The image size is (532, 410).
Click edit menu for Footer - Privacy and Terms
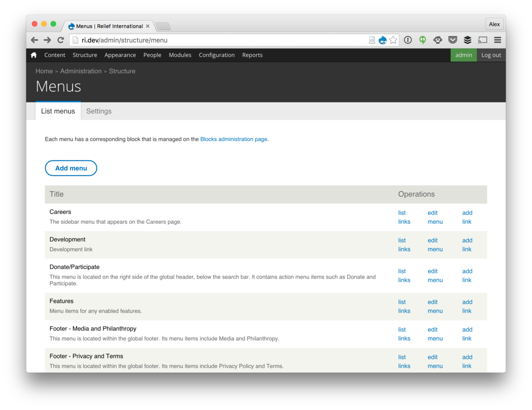435,361
